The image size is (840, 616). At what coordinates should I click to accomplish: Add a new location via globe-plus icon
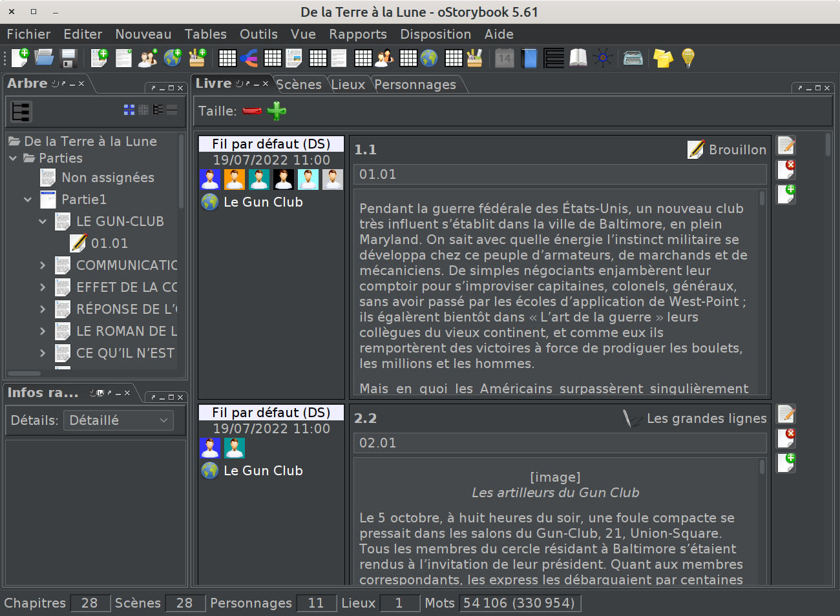coord(173,58)
